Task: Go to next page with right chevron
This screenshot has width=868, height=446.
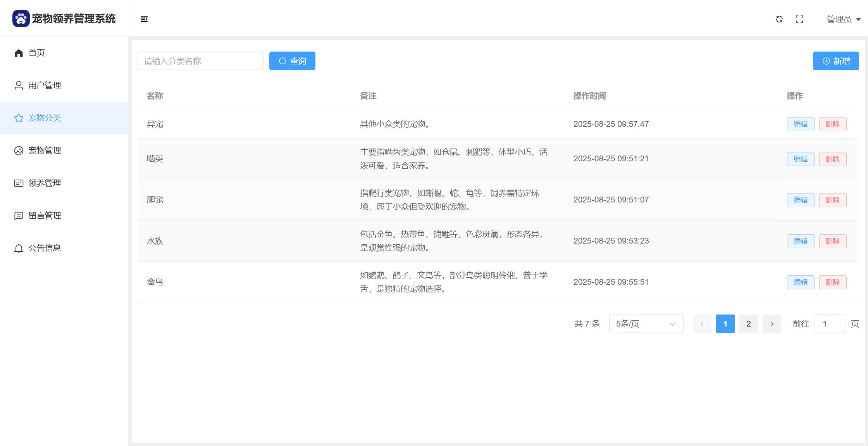Action: 772,324
